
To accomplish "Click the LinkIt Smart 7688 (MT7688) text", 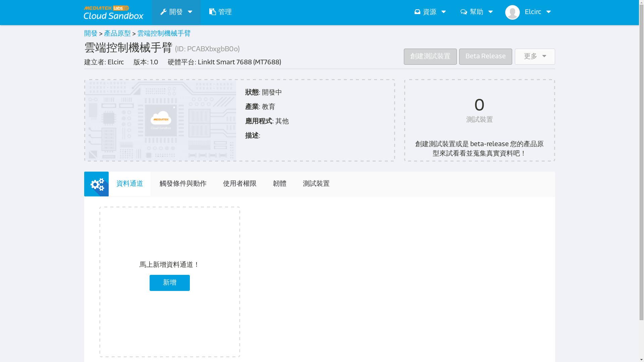I will pyautogui.click(x=239, y=62).
